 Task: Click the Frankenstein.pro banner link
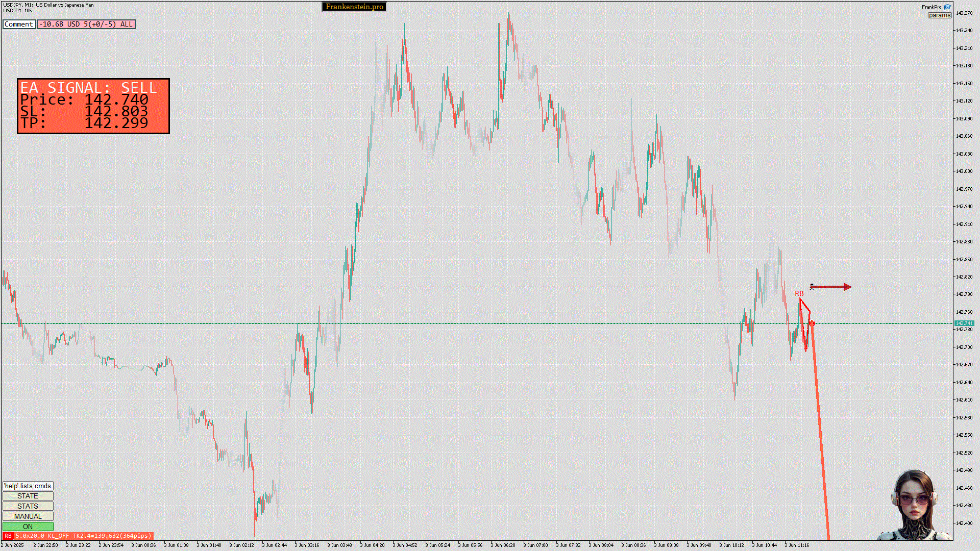(354, 7)
